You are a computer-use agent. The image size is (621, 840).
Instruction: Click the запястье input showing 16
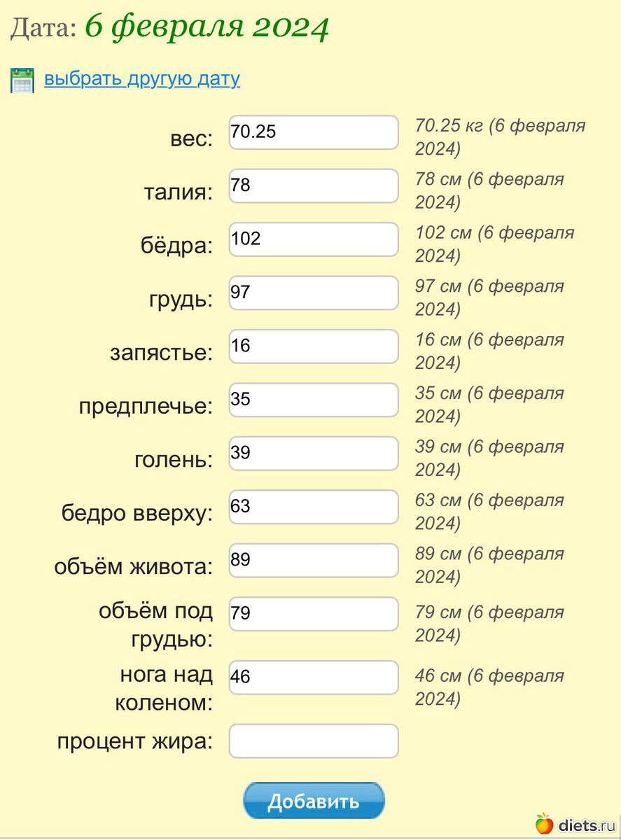314,346
